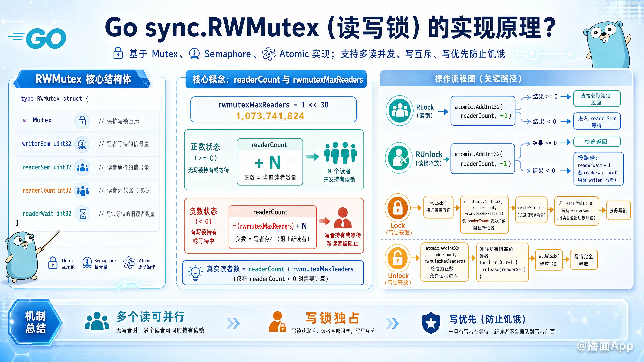Click the atomic.AddInt32 readerCount, -1 box
Screen dimensions: 644x362
[483, 159]
